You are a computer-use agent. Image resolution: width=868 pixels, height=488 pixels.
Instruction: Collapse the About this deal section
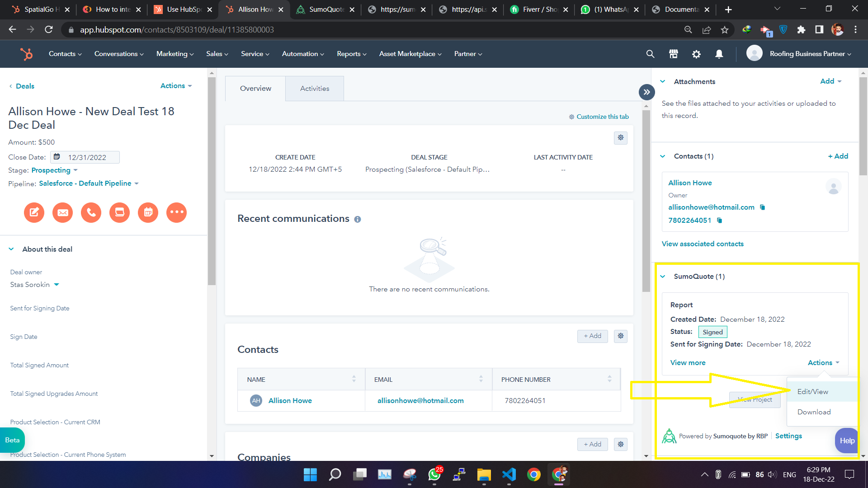pos(11,249)
